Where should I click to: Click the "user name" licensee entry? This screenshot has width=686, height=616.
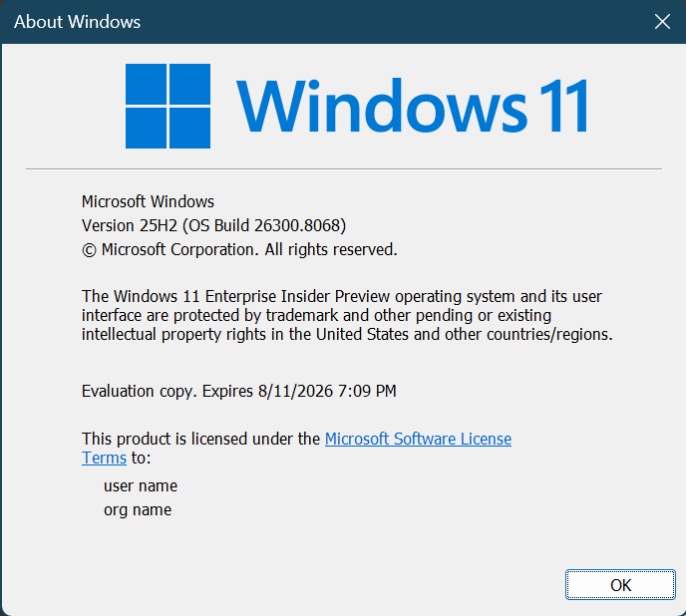(141, 486)
